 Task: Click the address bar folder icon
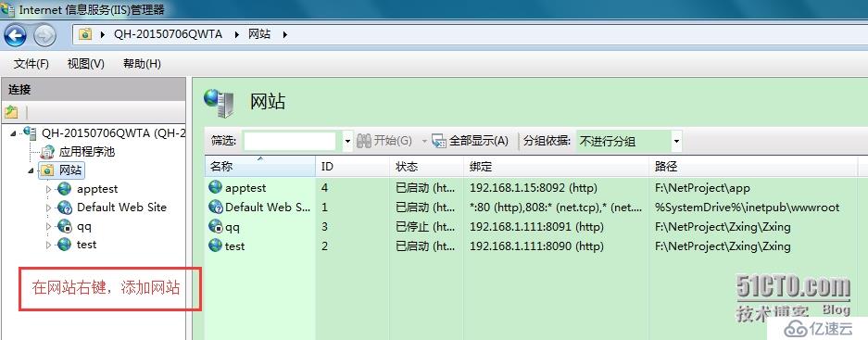(x=85, y=34)
